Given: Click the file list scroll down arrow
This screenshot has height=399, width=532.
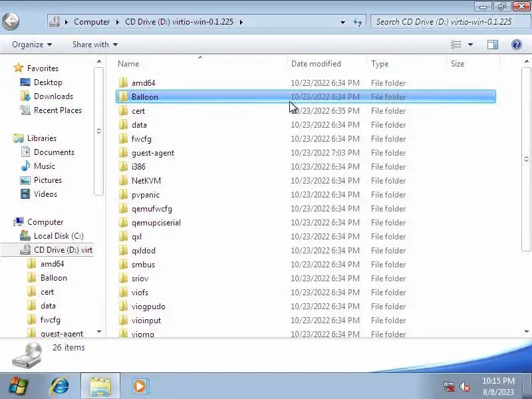Looking at the screenshot, I should (x=527, y=331).
